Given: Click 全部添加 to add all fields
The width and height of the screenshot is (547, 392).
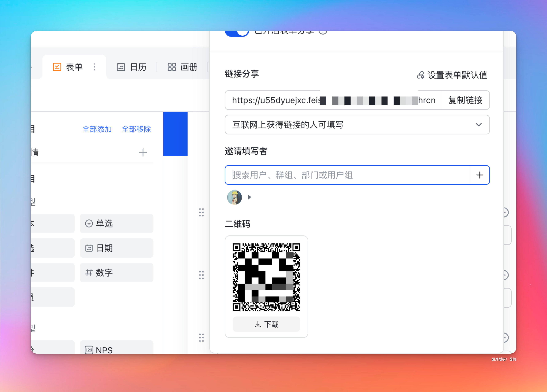Looking at the screenshot, I should [x=97, y=129].
